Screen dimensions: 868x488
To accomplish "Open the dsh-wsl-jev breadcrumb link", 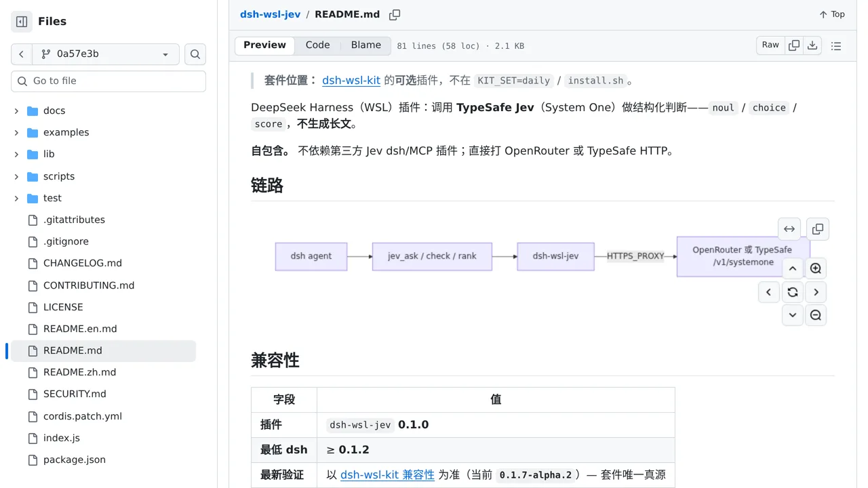I will click(270, 14).
